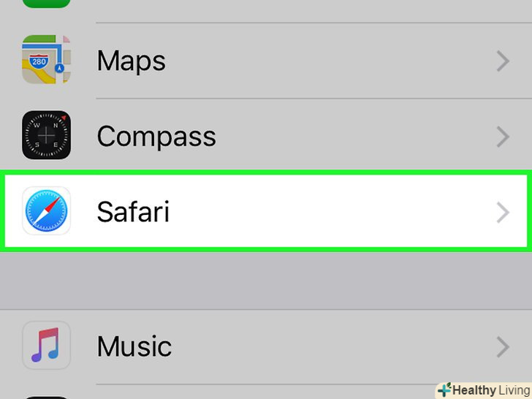Screen dimensions: 532x399
Task: Tap empty area of the Music row
Action: click(x=329, y=346)
